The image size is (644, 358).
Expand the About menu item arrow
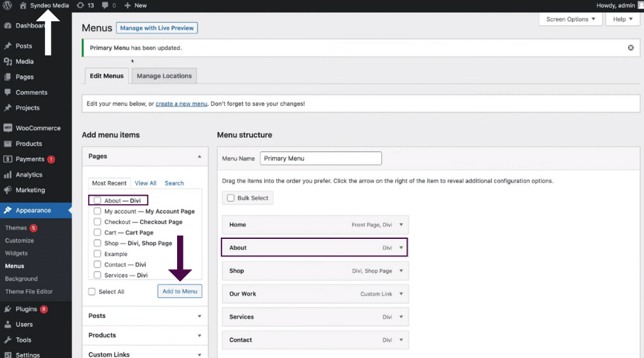[401, 247]
